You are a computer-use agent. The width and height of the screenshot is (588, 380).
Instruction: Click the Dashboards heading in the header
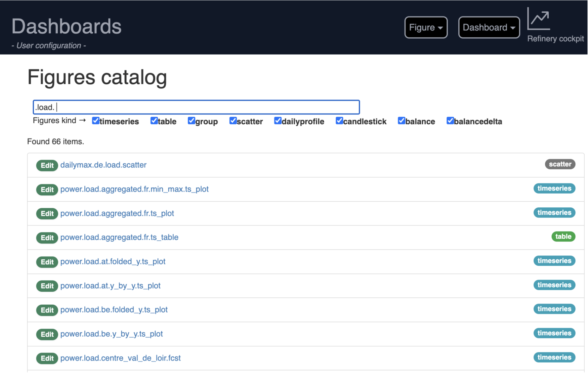[66, 26]
